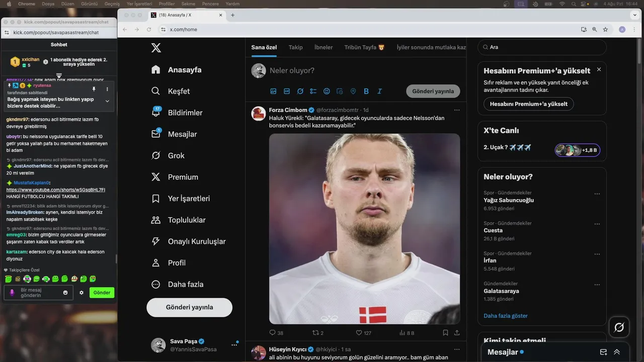Unpin the pinned chat message
Screen dimensions: 644x362
(94, 89)
